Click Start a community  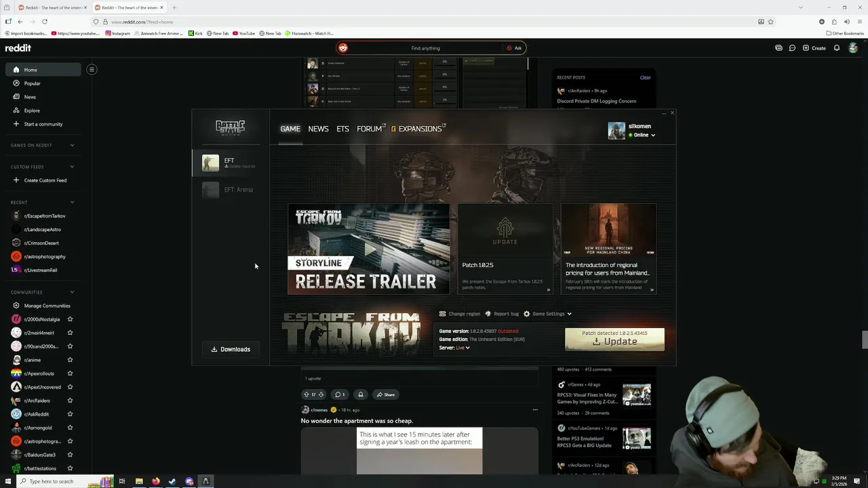(x=43, y=124)
